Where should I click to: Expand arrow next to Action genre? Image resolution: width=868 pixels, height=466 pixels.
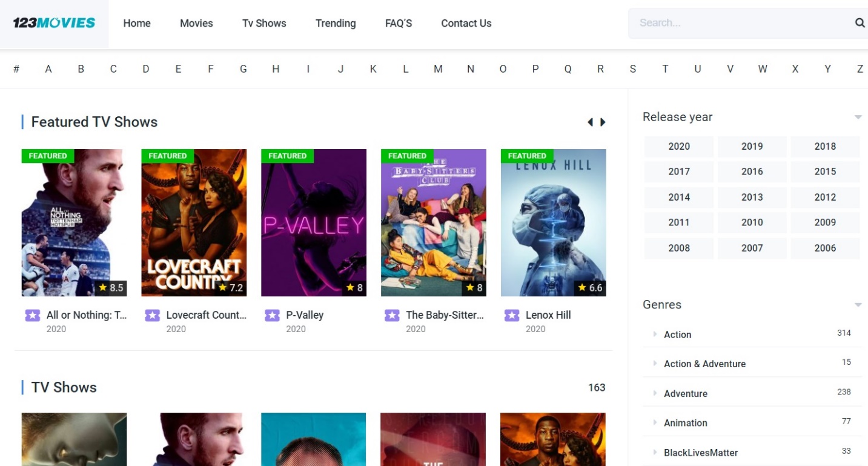tap(655, 334)
